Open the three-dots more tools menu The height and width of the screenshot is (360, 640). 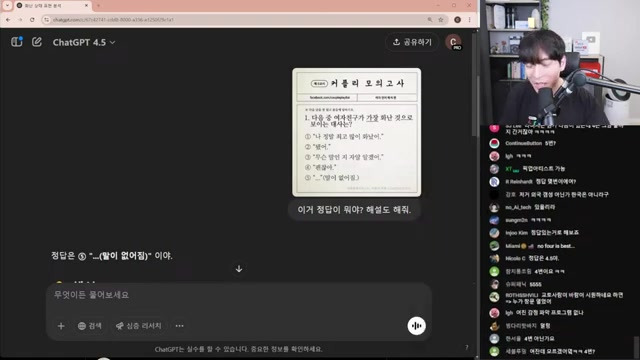[179, 326]
